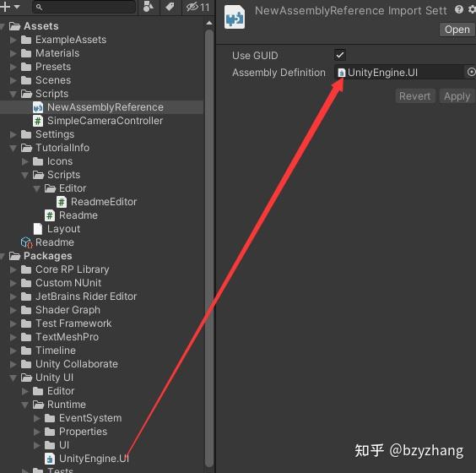This screenshot has width=476, height=473.
Task: Click the Revert button
Action: (x=414, y=96)
